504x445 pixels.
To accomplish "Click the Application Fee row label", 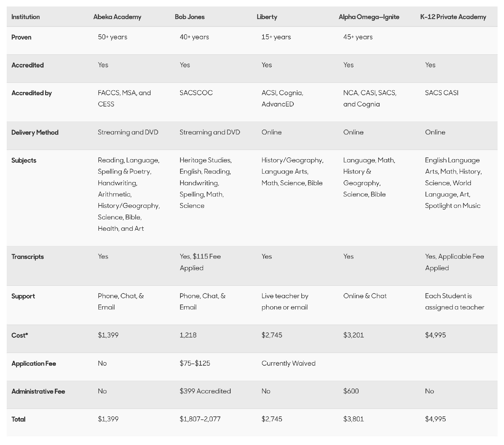I will coord(34,364).
